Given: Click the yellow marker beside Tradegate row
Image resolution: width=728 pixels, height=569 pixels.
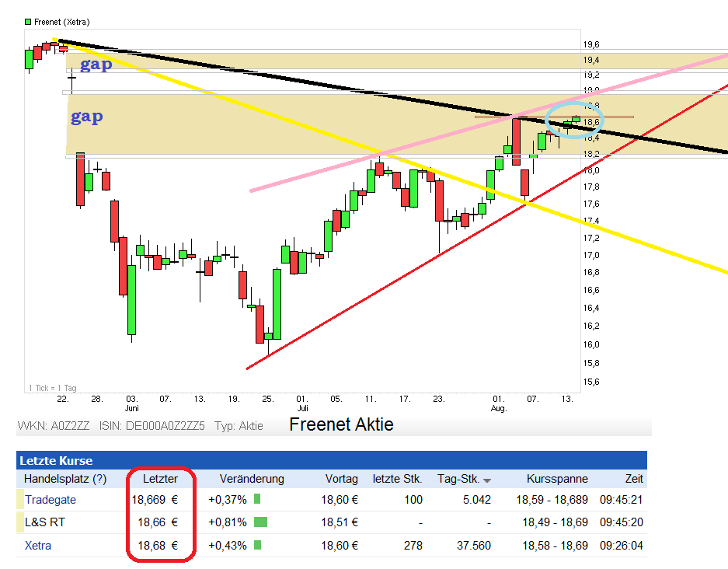Looking at the screenshot, I should coord(20,499).
